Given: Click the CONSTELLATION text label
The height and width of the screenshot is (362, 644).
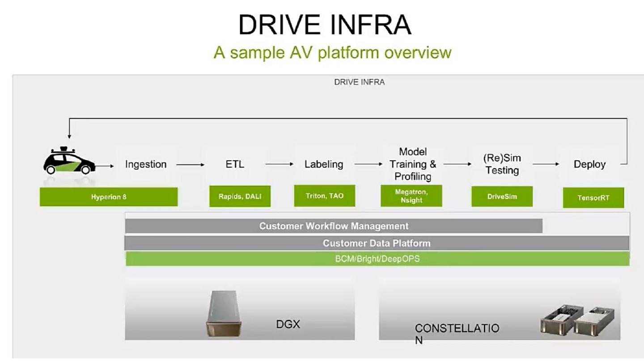Looking at the screenshot, I should (x=457, y=333).
